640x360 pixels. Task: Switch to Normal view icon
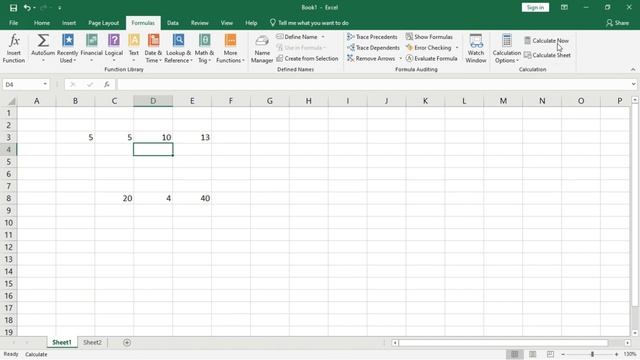coord(515,354)
